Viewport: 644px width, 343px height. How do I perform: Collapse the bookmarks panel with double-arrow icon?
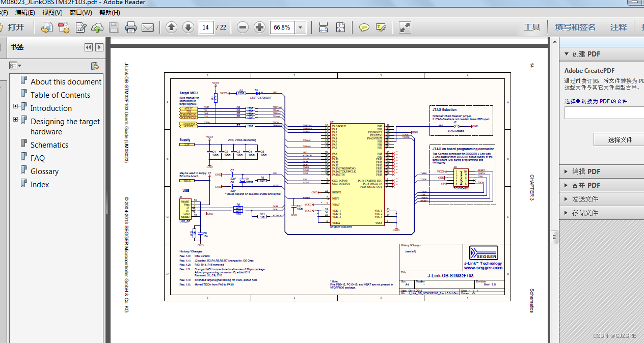point(89,47)
